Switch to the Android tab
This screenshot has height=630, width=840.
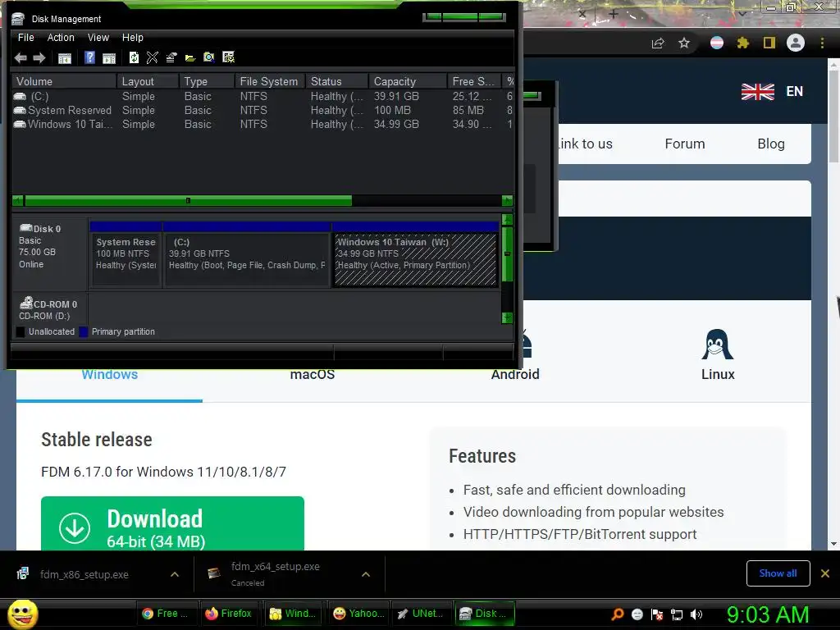[x=515, y=374]
